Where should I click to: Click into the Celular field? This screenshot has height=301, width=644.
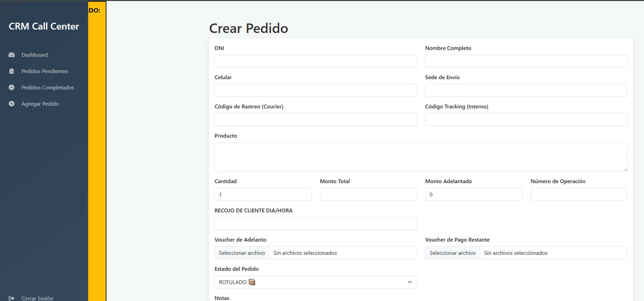[315, 90]
